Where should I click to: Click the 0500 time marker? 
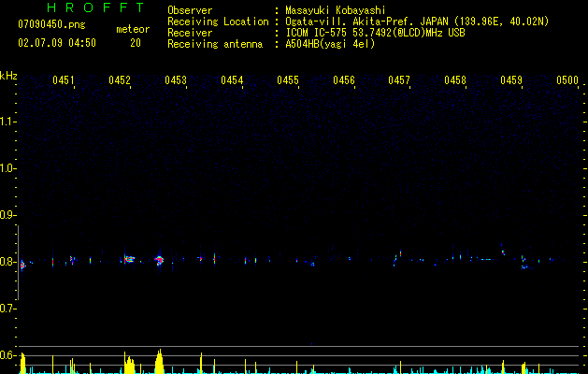click(567, 80)
